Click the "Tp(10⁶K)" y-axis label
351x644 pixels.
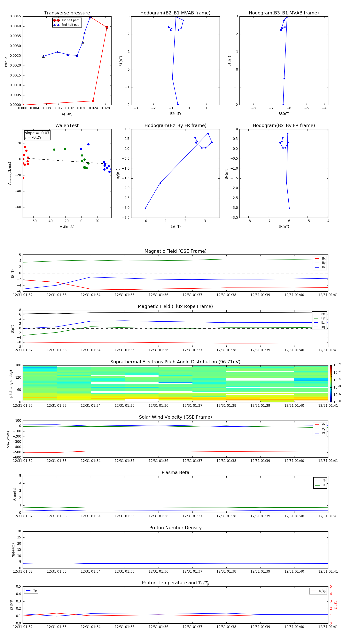tap(11, 605)
